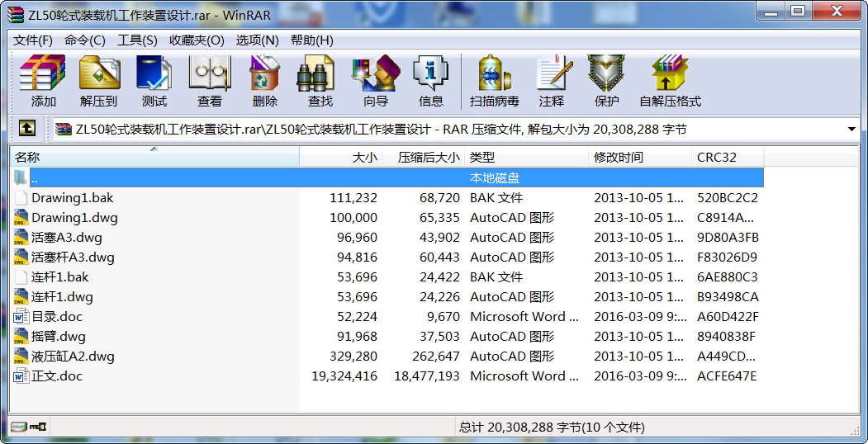Sort by the 名称 column header
Screen dimensions: 868x444
tap(154, 158)
